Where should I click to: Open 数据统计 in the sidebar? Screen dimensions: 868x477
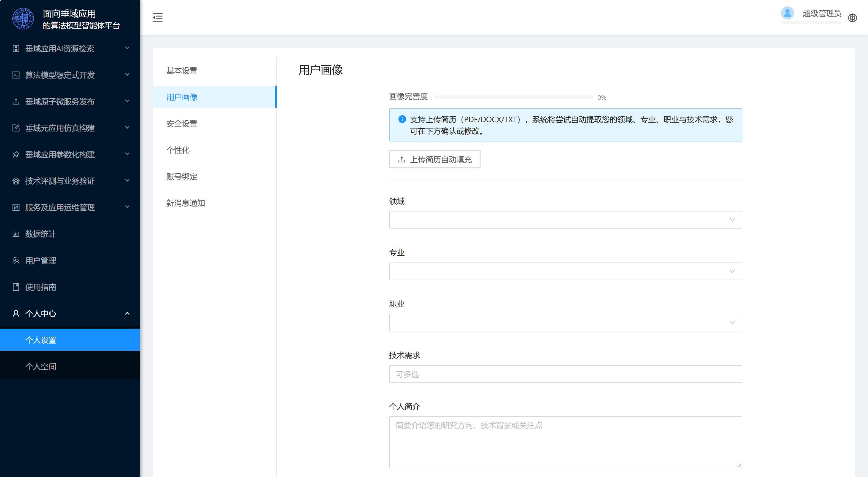(x=70, y=234)
